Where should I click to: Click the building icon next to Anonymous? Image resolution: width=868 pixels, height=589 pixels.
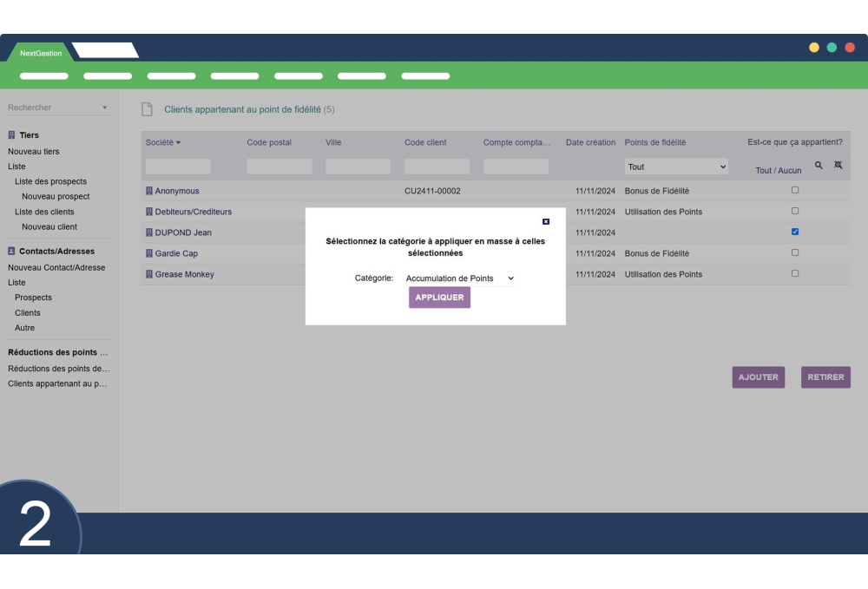(149, 191)
